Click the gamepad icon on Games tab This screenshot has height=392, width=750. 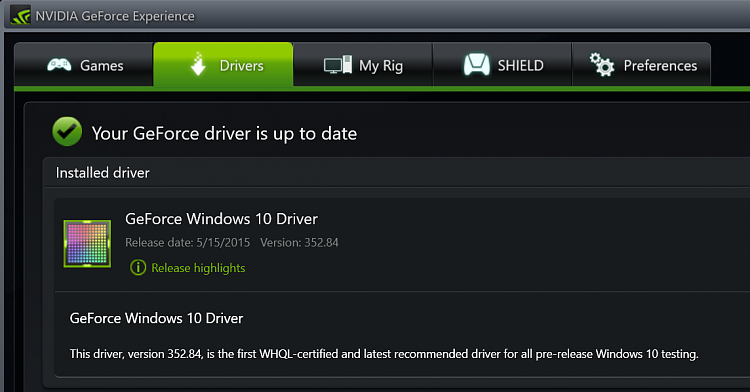(x=59, y=65)
